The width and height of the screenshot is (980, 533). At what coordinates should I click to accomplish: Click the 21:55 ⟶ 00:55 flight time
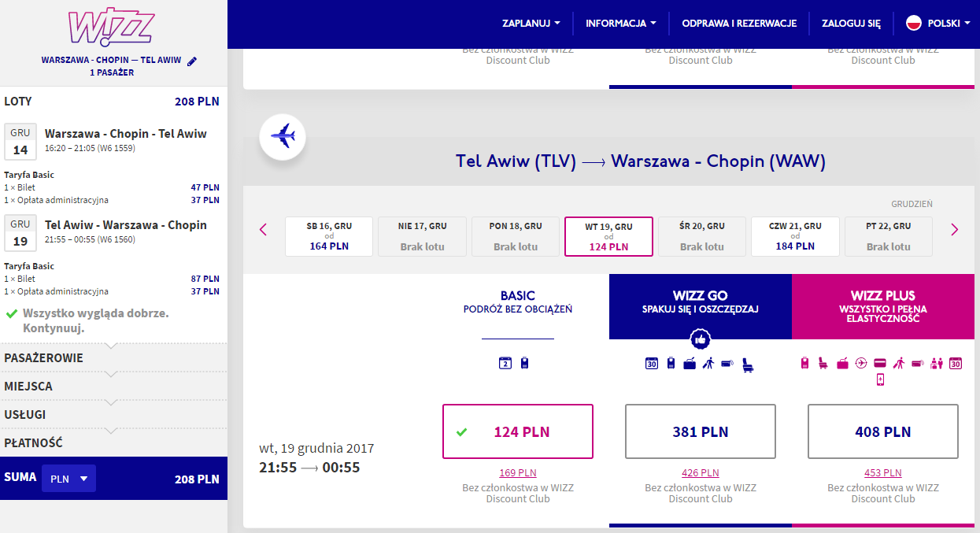click(309, 468)
